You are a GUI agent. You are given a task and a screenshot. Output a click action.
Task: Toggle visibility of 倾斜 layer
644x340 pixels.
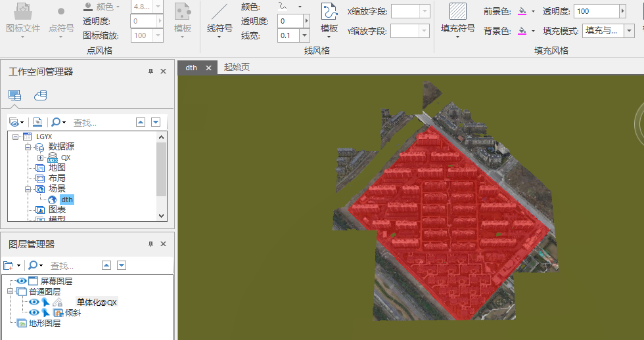[34, 313]
